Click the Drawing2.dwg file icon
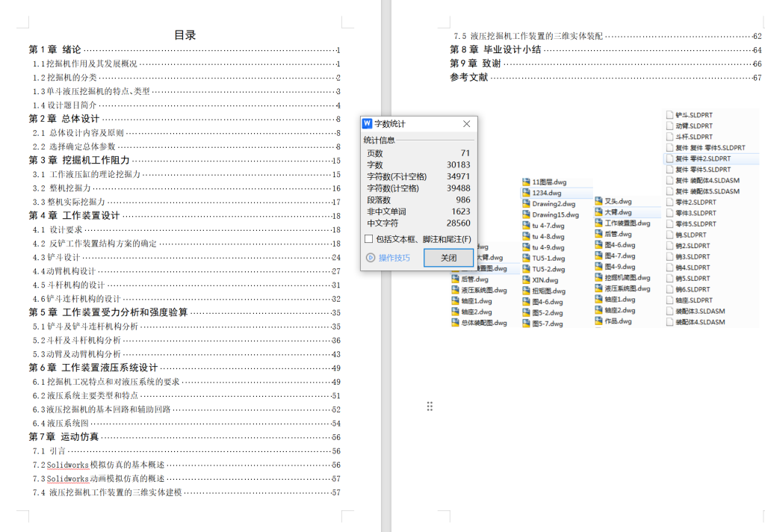 526,204
